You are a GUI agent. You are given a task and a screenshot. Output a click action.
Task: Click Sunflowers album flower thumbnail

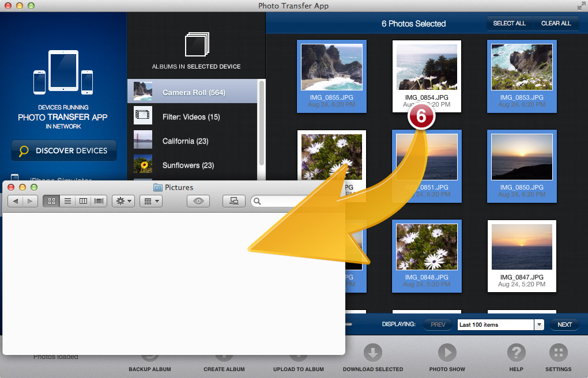point(143,164)
